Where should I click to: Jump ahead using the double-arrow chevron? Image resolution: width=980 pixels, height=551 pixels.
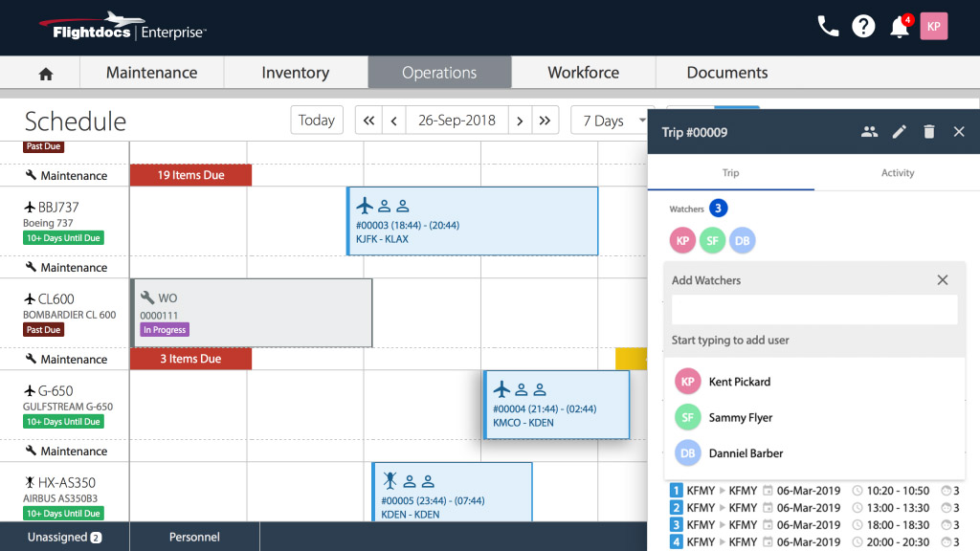543,120
